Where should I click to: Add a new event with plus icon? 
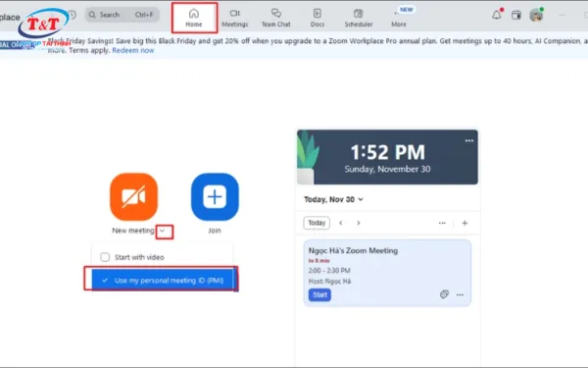pos(465,223)
